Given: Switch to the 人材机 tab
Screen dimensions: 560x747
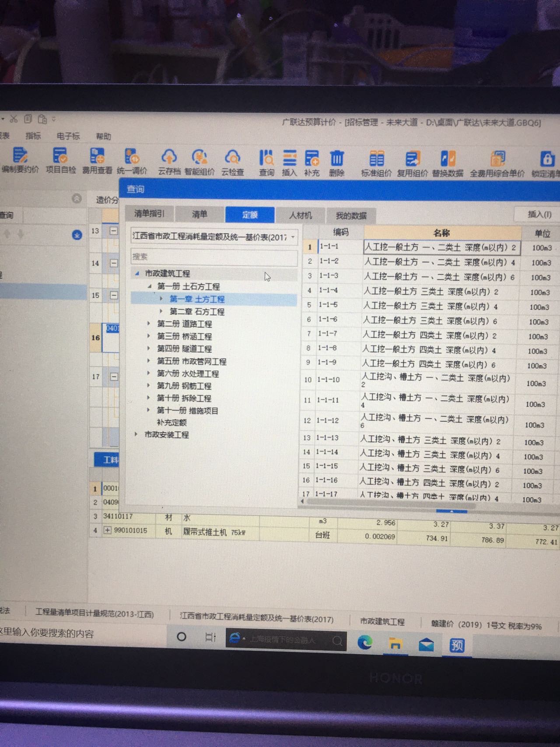Looking at the screenshot, I should 301,215.
